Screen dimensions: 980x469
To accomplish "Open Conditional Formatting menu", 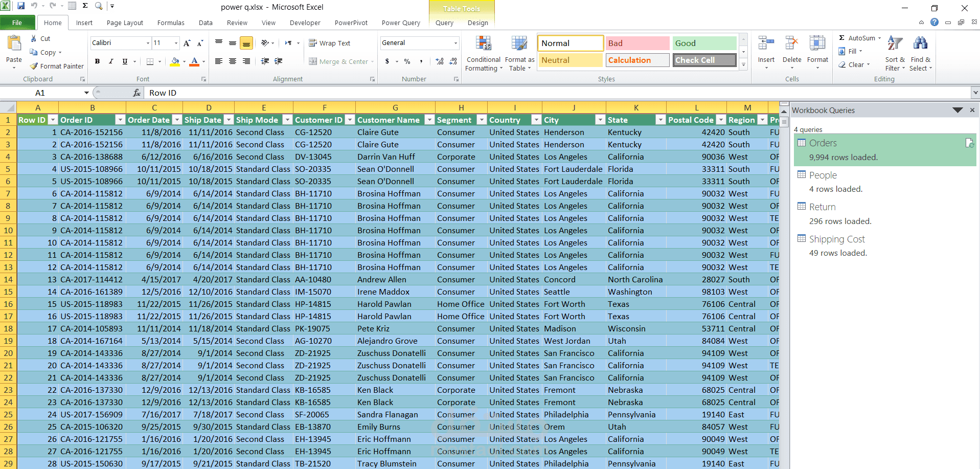I will (484, 54).
